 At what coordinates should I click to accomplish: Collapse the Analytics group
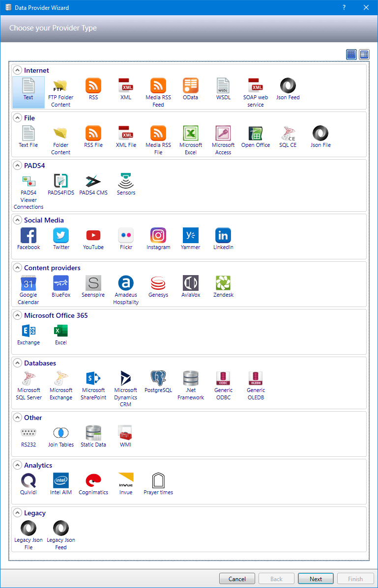tap(17, 465)
